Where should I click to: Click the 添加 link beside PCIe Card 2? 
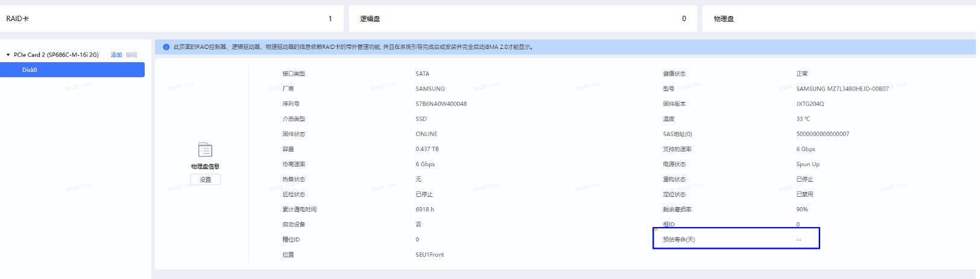pos(116,55)
